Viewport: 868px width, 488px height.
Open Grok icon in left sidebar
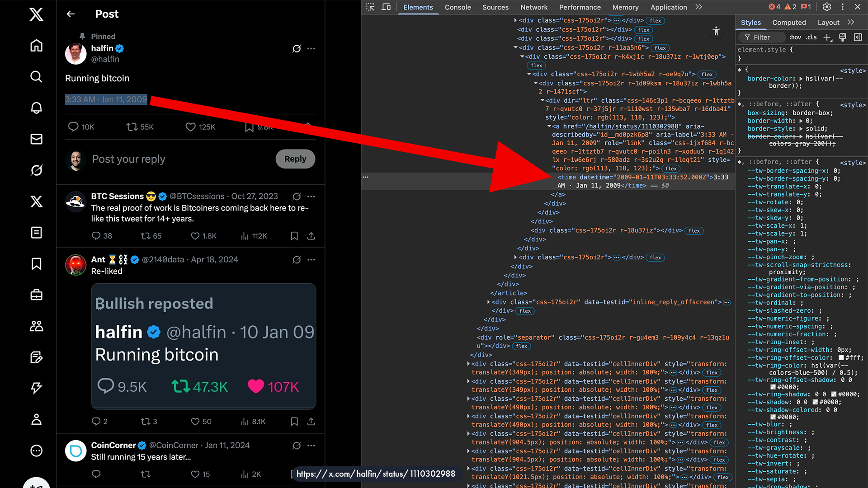tap(36, 170)
